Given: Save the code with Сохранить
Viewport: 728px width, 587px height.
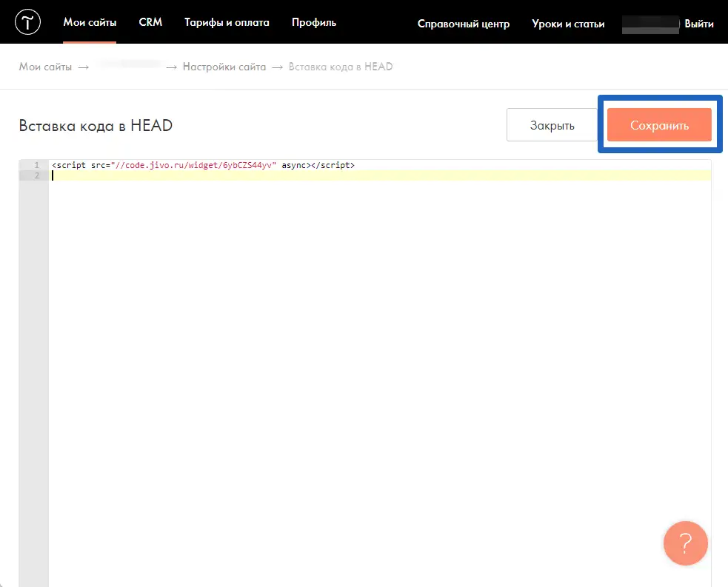Looking at the screenshot, I should [659, 125].
